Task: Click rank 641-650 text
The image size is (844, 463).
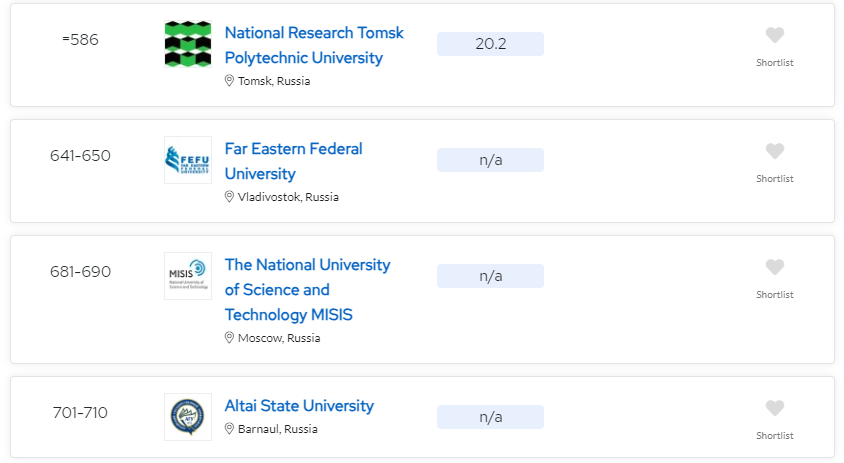Action: pos(80,156)
